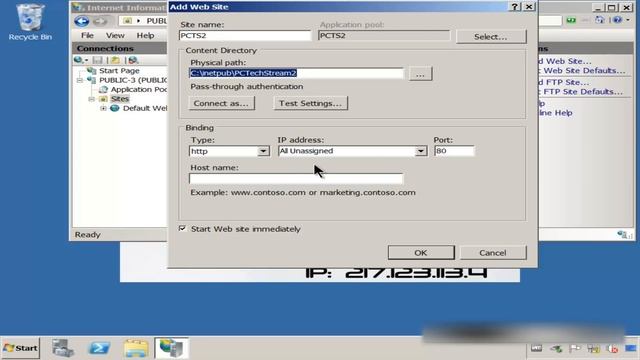Screen dimensions: 640x360
Task: Click the keyboard icon in system tray
Action: coord(536,348)
